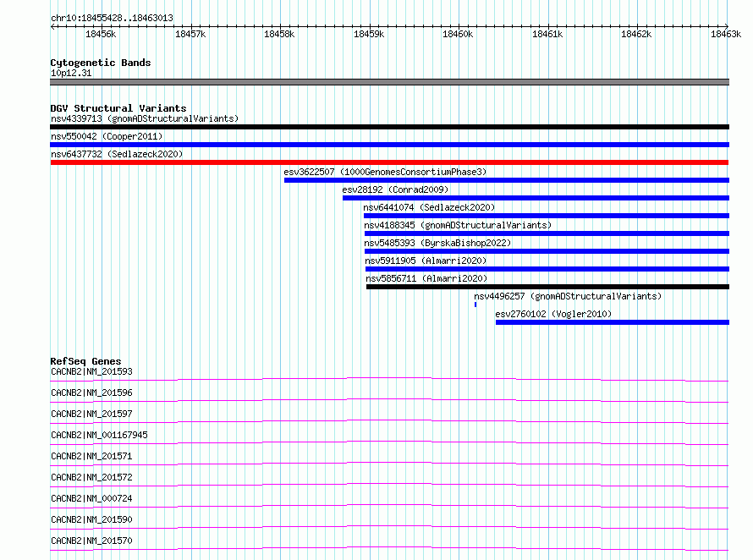Click the Cytogenetic Bands track title
753x560 pixels.
[101, 63]
